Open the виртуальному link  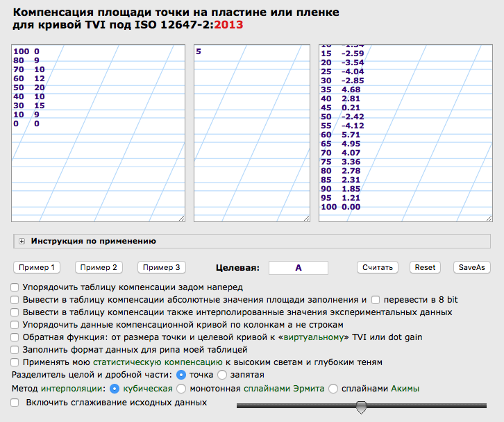[x=313, y=337]
